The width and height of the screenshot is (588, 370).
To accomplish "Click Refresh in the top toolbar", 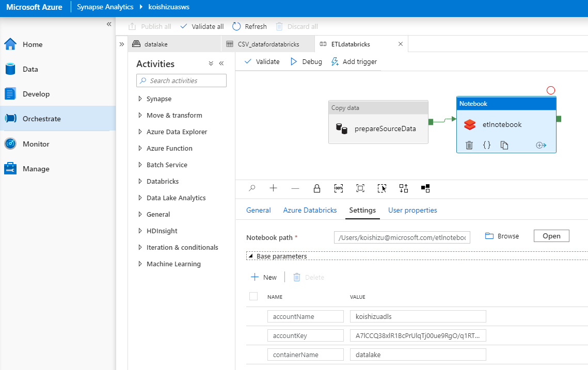I will (x=249, y=26).
